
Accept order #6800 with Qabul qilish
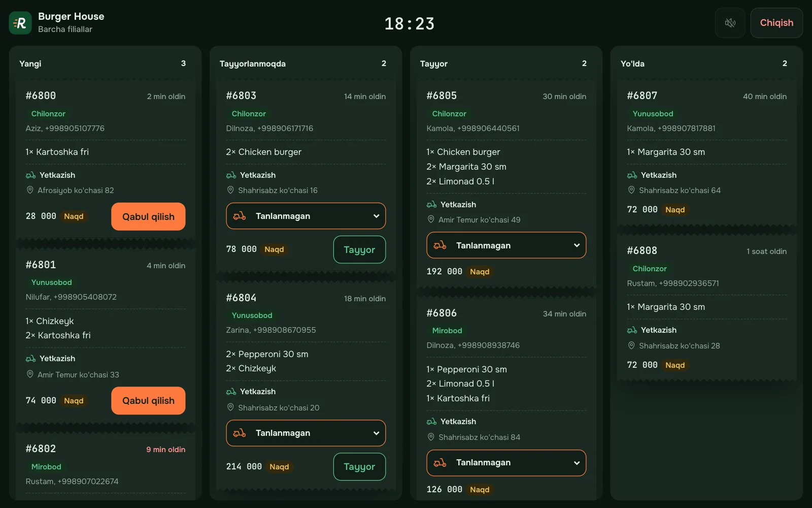tap(148, 216)
